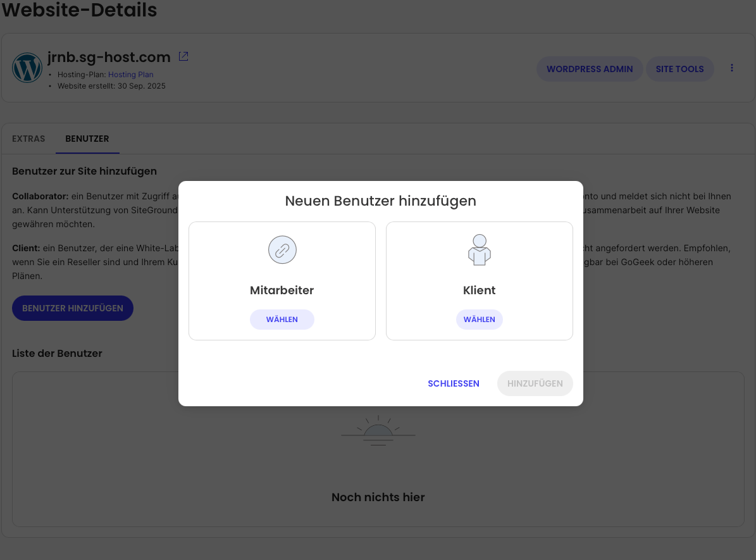Click the 'Neuen Benutzer hinzufügen' dialog heading

[380, 201]
